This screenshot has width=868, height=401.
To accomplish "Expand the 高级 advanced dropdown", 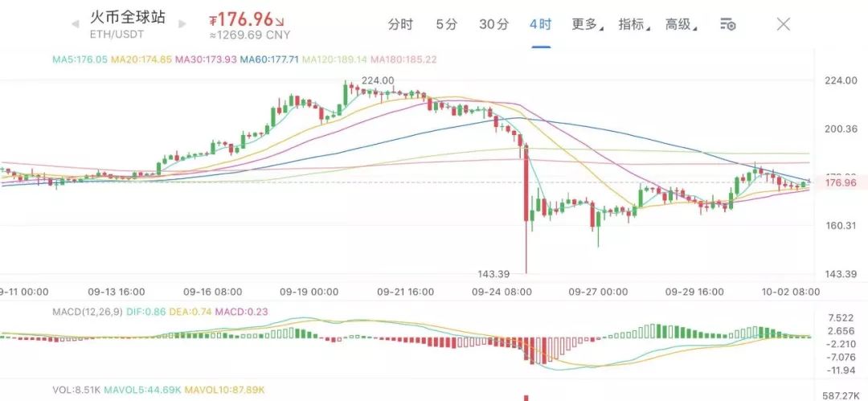I will [x=681, y=24].
